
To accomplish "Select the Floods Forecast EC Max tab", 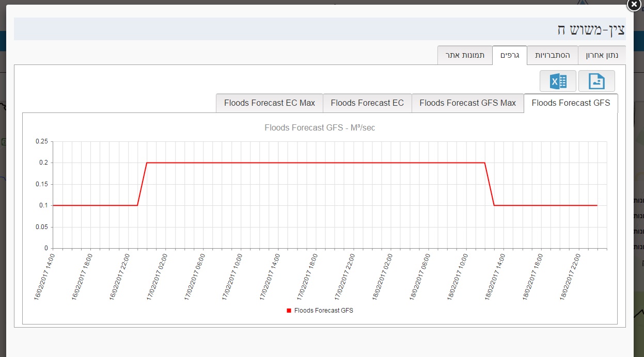I will [269, 103].
